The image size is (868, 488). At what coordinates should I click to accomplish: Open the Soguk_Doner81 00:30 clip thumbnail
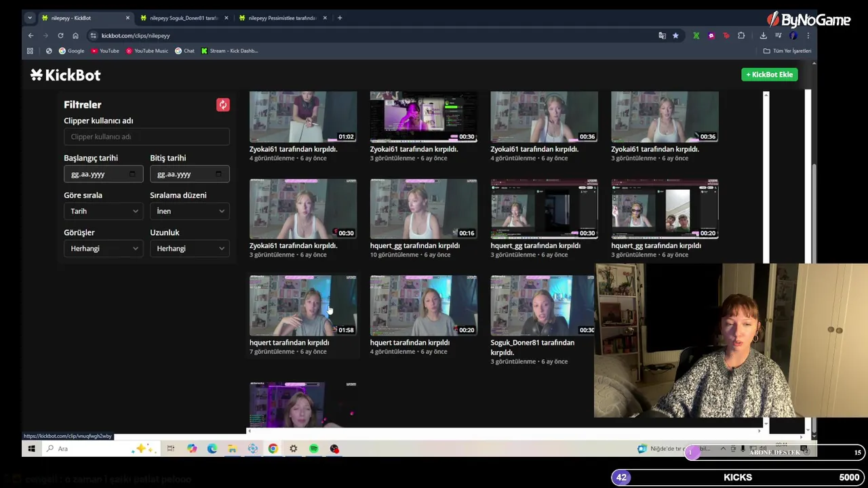pyautogui.click(x=543, y=305)
